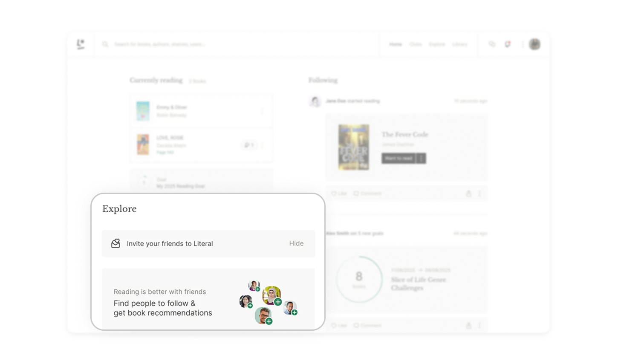Comment on The Fever Code post

click(x=367, y=193)
